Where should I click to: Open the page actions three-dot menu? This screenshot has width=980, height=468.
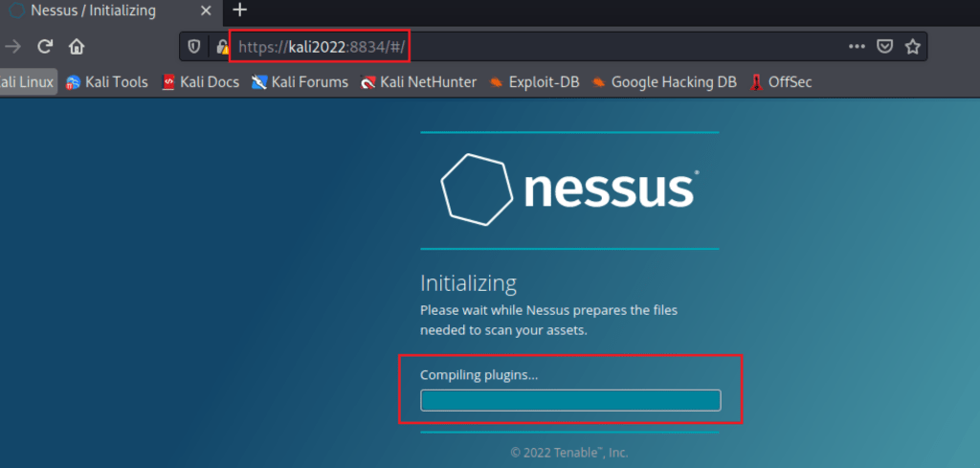coord(857,47)
